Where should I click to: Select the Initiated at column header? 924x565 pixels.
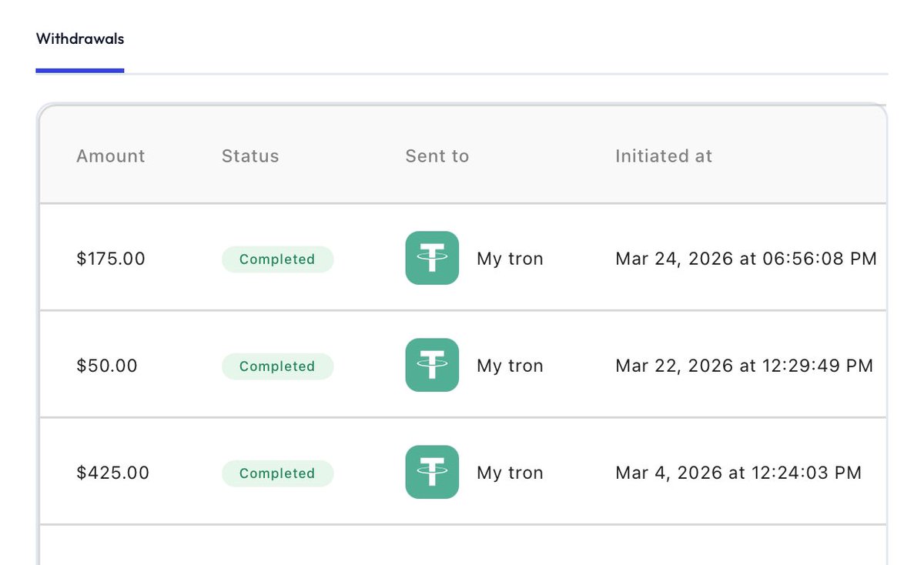tap(664, 156)
